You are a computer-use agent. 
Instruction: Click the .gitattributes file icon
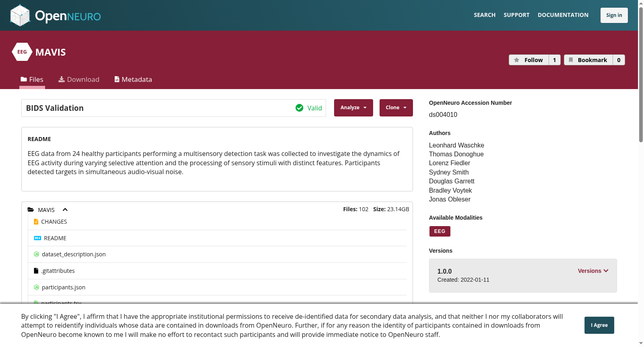(36, 271)
